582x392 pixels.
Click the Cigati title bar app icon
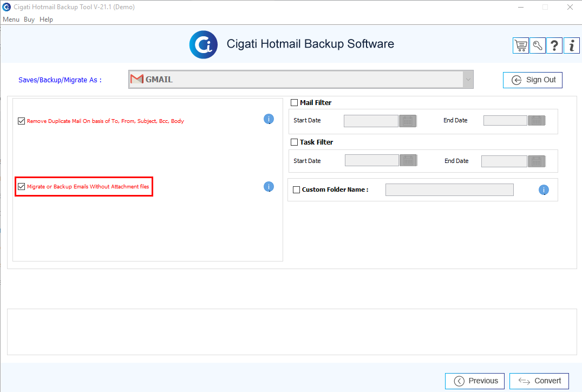click(x=6, y=6)
